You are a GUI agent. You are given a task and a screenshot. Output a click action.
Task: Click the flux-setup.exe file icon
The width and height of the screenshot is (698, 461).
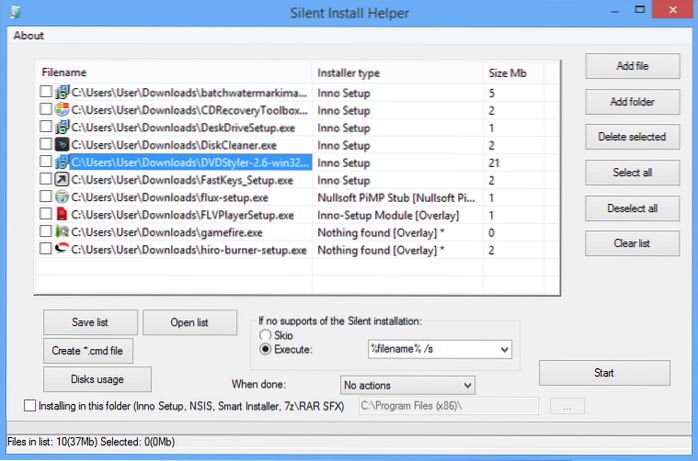(x=62, y=197)
